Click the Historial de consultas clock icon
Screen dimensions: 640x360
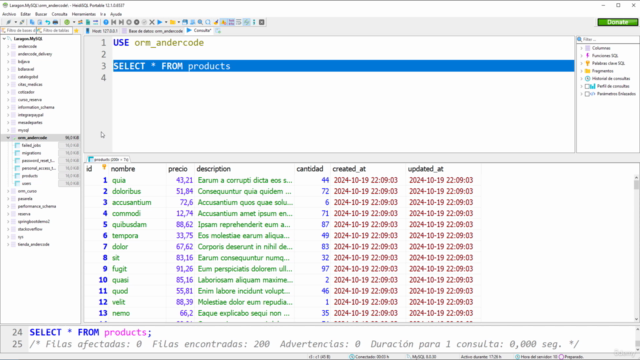coord(588,78)
